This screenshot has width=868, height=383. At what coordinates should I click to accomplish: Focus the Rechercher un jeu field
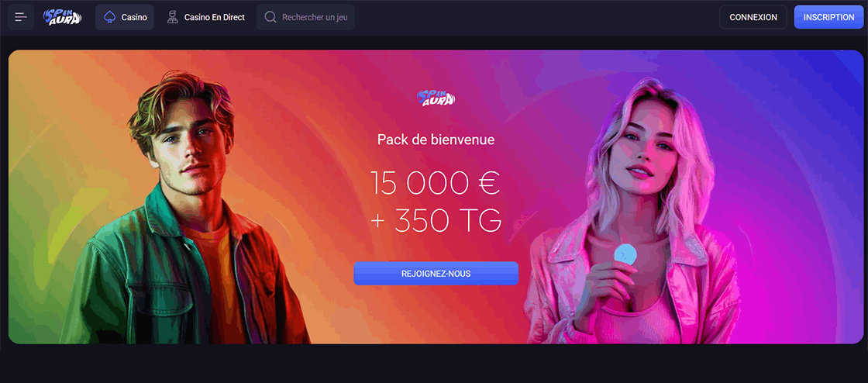click(305, 17)
